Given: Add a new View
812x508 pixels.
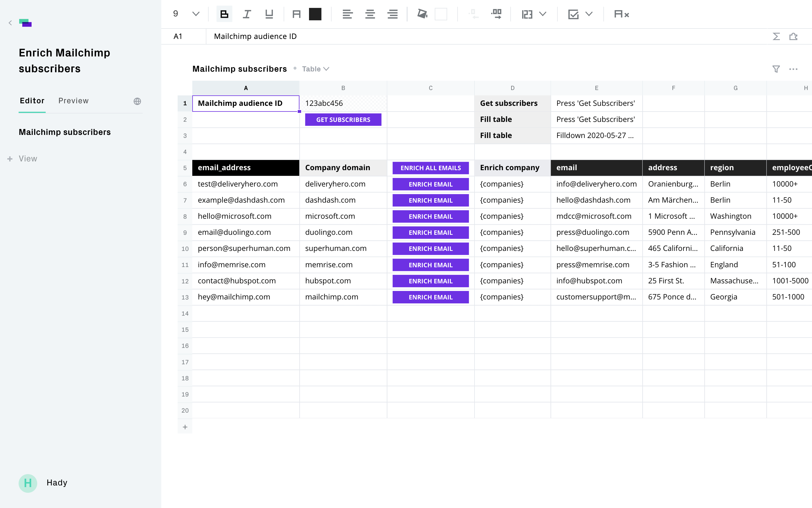Looking at the screenshot, I should (x=23, y=159).
